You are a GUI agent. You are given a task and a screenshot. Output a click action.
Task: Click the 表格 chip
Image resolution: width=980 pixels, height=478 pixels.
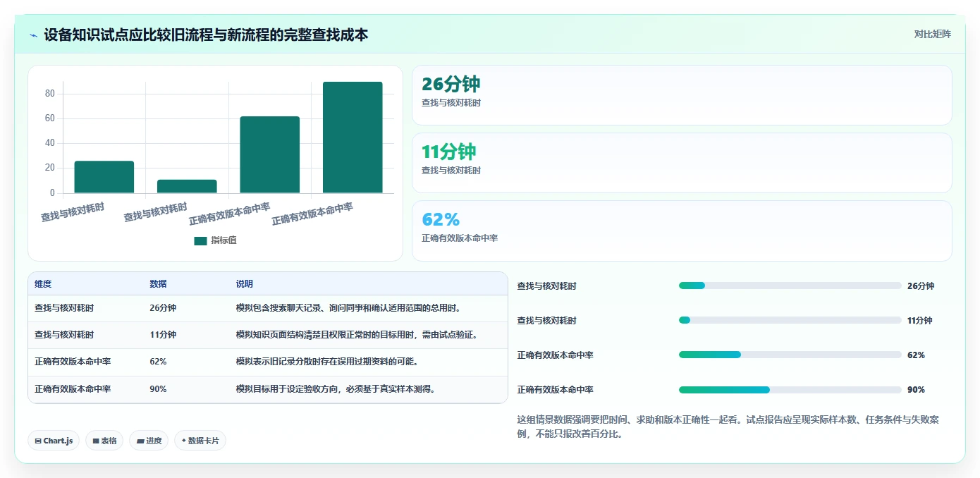click(104, 441)
